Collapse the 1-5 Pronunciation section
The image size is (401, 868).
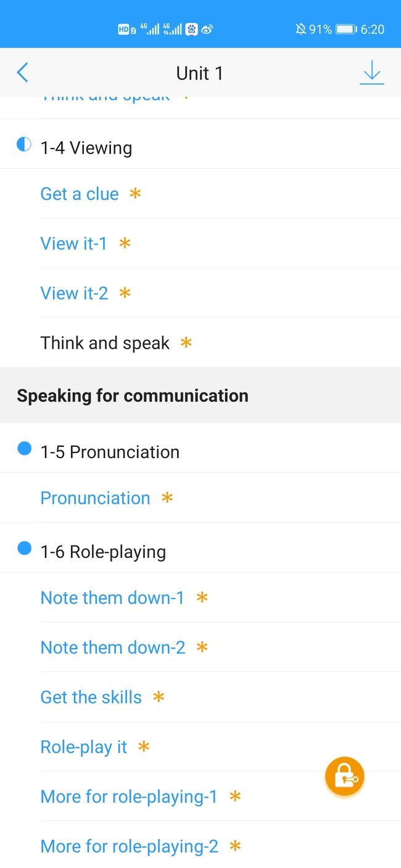coord(200,452)
